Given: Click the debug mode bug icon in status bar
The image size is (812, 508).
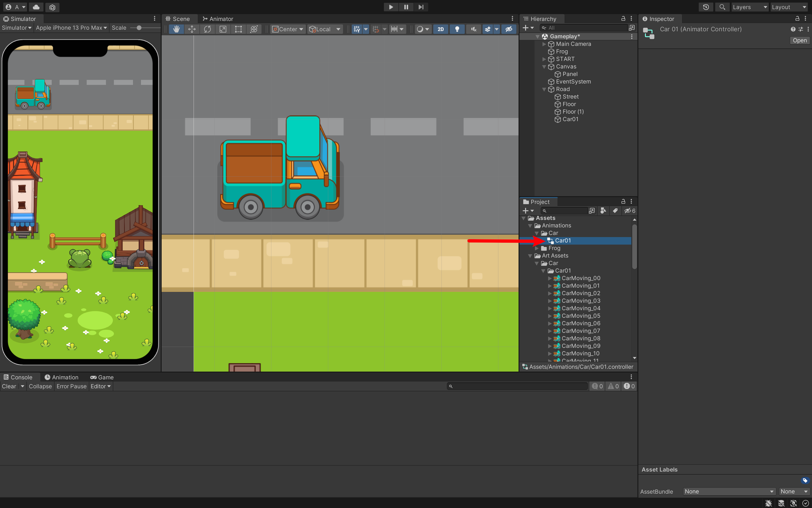Looking at the screenshot, I should [768, 503].
